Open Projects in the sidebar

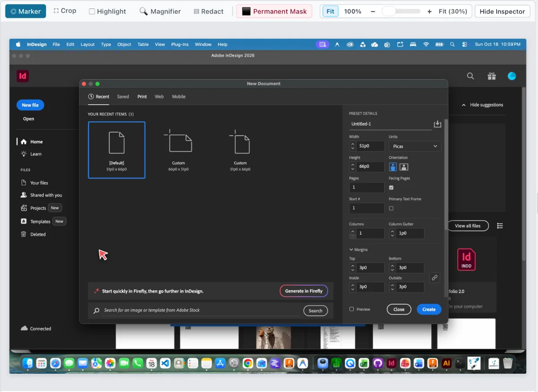click(34, 208)
